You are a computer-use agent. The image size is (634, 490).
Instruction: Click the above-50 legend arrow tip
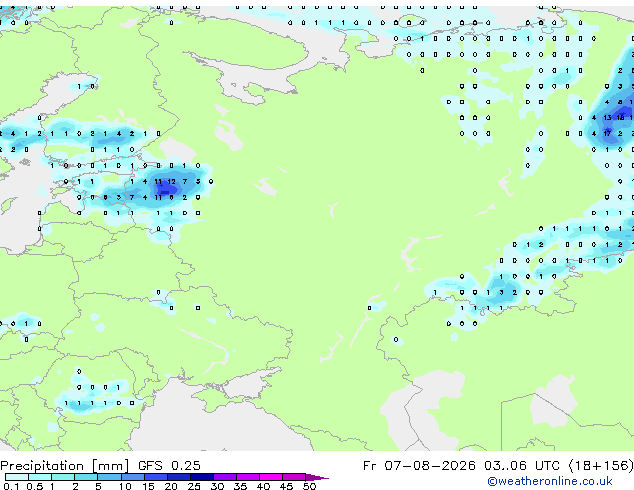317,477
